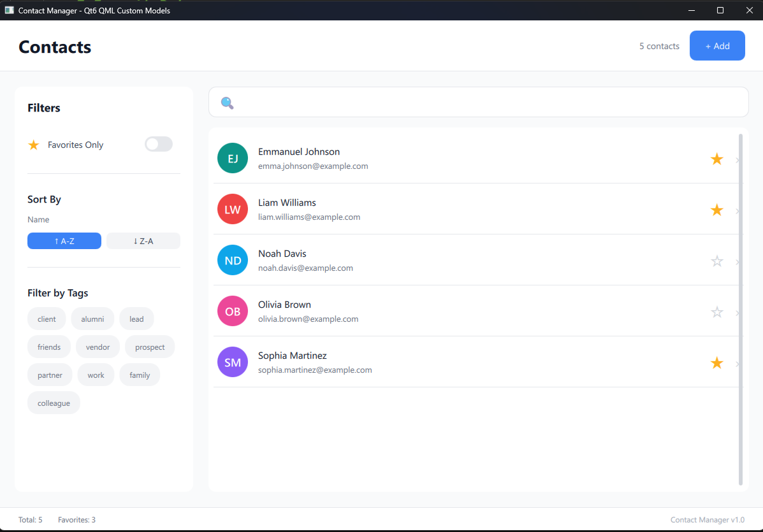Expand Liam Williams's row chevron

[x=737, y=209]
